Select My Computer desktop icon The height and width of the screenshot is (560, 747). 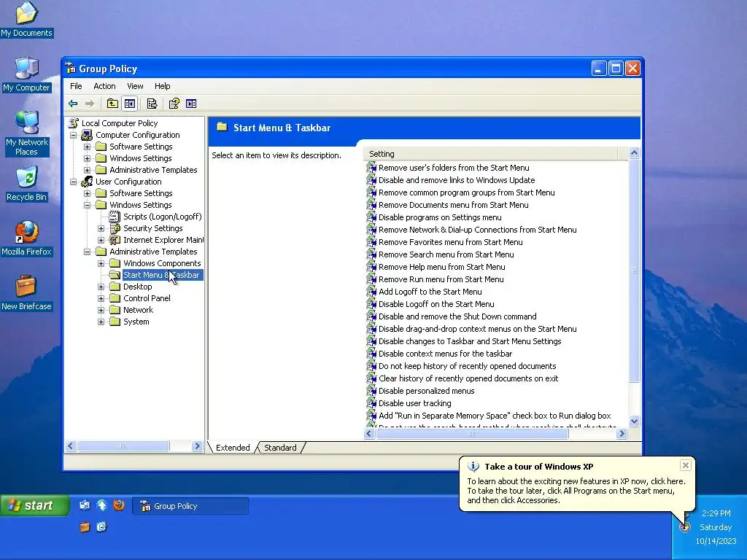(27, 74)
